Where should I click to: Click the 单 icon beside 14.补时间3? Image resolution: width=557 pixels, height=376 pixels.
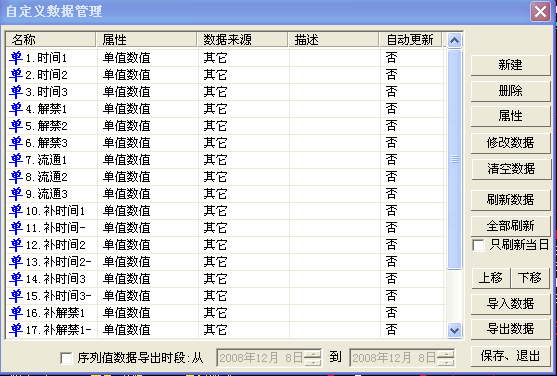(16, 279)
